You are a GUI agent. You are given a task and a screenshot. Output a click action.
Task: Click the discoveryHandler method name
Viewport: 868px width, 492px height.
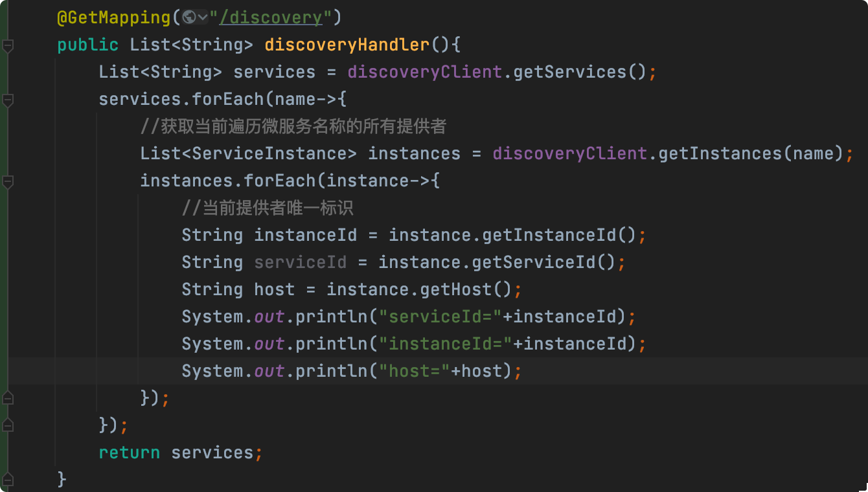[x=347, y=45]
